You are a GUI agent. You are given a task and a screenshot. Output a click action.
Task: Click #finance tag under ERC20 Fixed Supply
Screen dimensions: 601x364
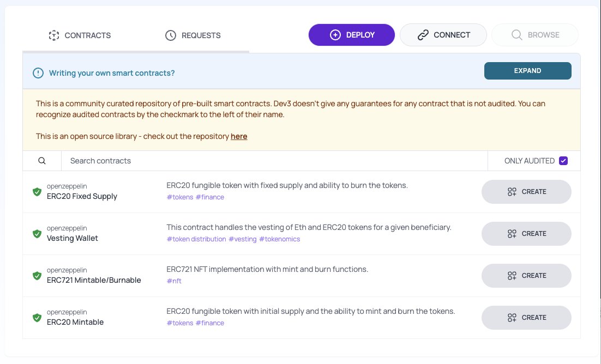click(x=209, y=197)
